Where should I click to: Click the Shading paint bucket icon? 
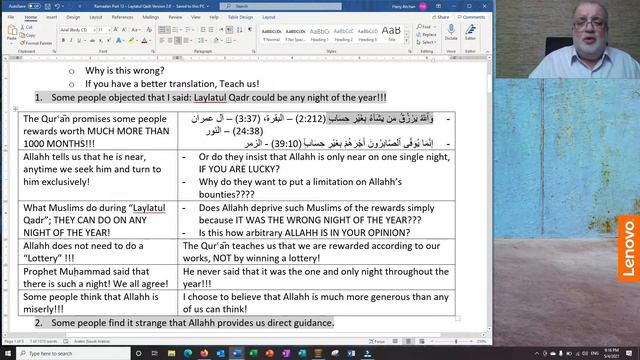point(216,40)
